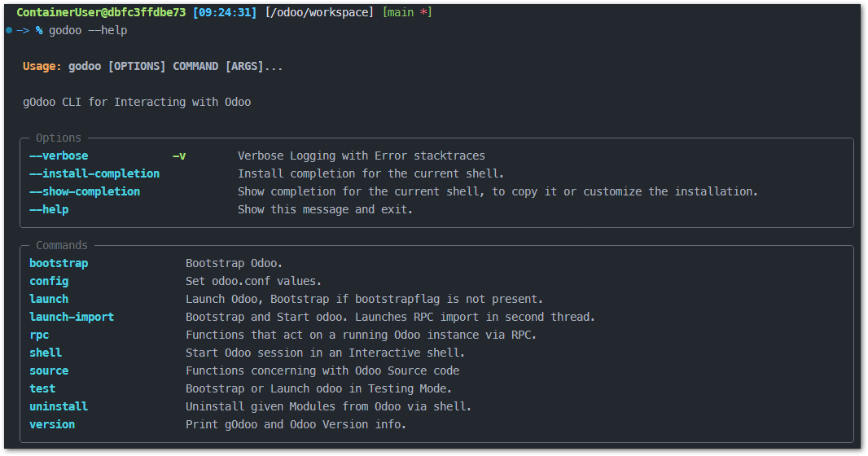Click the launch-import command name
Viewport: 868px width, 456px height.
pos(72,317)
